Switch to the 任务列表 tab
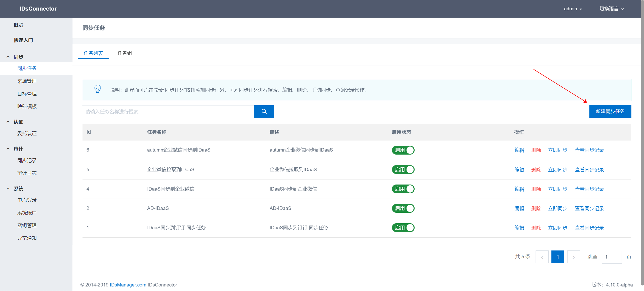The image size is (644, 291). coord(93,53)
